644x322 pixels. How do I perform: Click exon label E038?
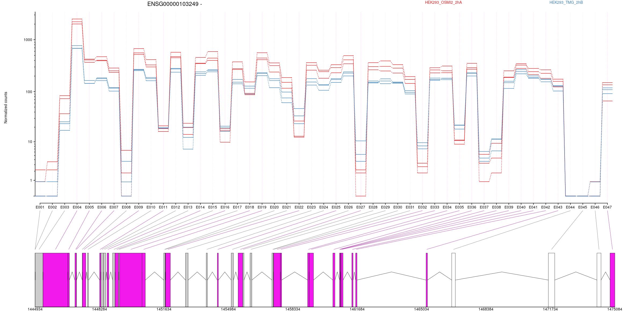pos(497,207)
